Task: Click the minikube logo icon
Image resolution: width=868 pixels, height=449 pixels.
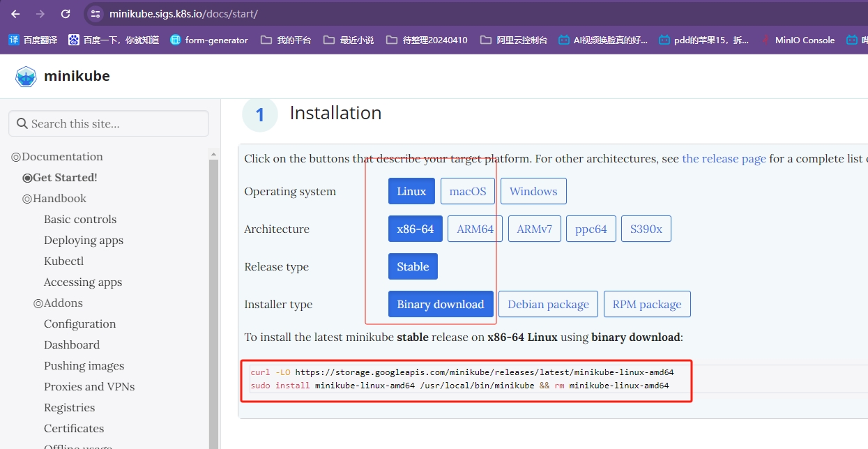Action: pos(26,77)
